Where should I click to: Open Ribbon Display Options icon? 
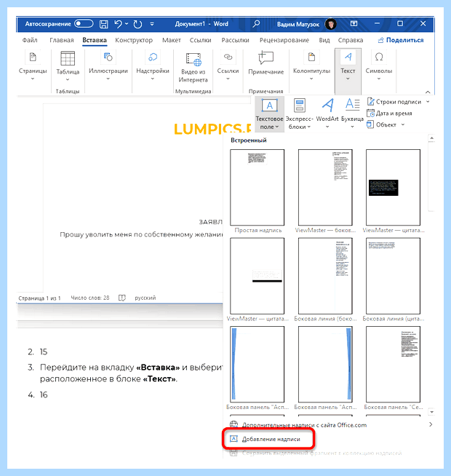tap(354, 24)
